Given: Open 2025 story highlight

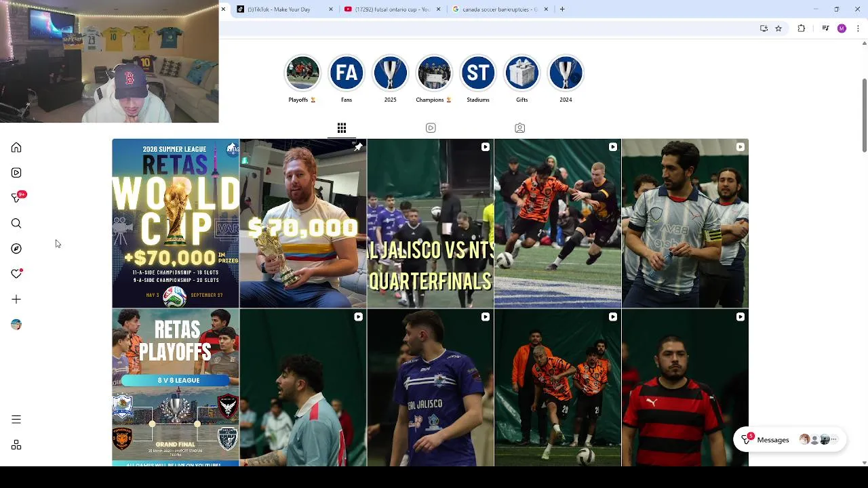Looking at the screenshot, I should [390, 73].
